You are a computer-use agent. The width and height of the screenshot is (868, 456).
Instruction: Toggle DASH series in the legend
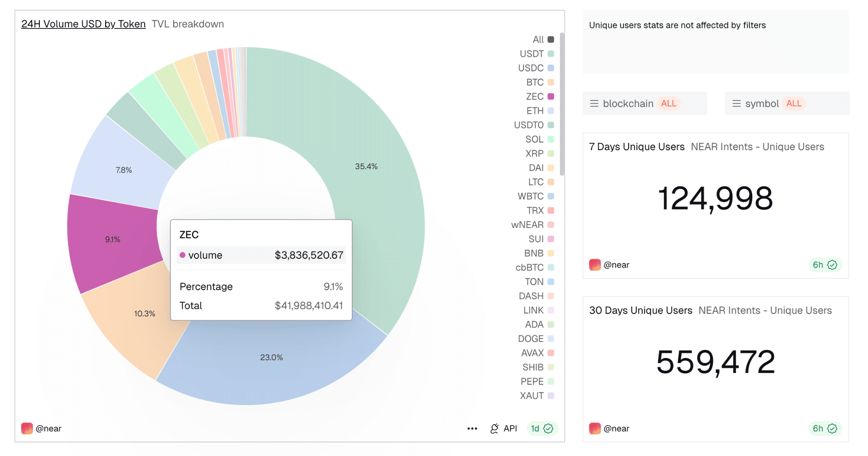[537, 296]
